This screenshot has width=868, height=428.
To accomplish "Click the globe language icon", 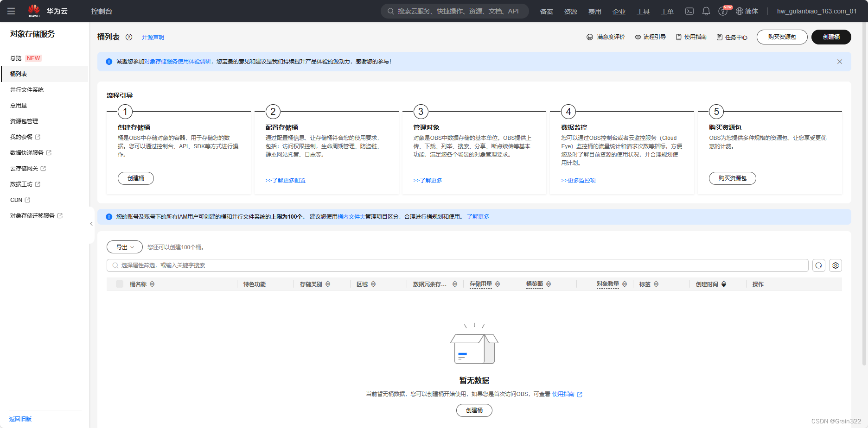I will pos(740,11).
